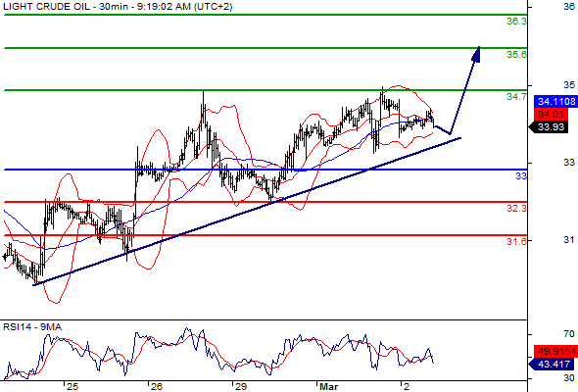Click the 36 tick on price axis
The height and width of the screenshot is (392, 578).
click(x=569, y=6)
